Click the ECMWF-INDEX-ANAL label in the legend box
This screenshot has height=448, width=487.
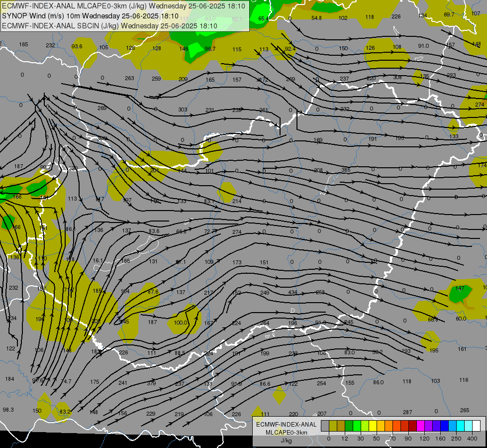point(286,425)
